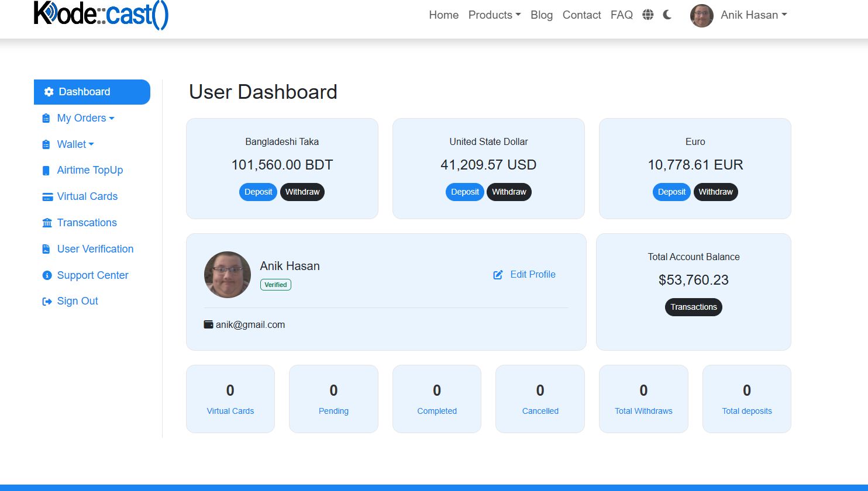Click the Sign Out arrow icon
The image size is (868, 491).
tap(47, 302)
